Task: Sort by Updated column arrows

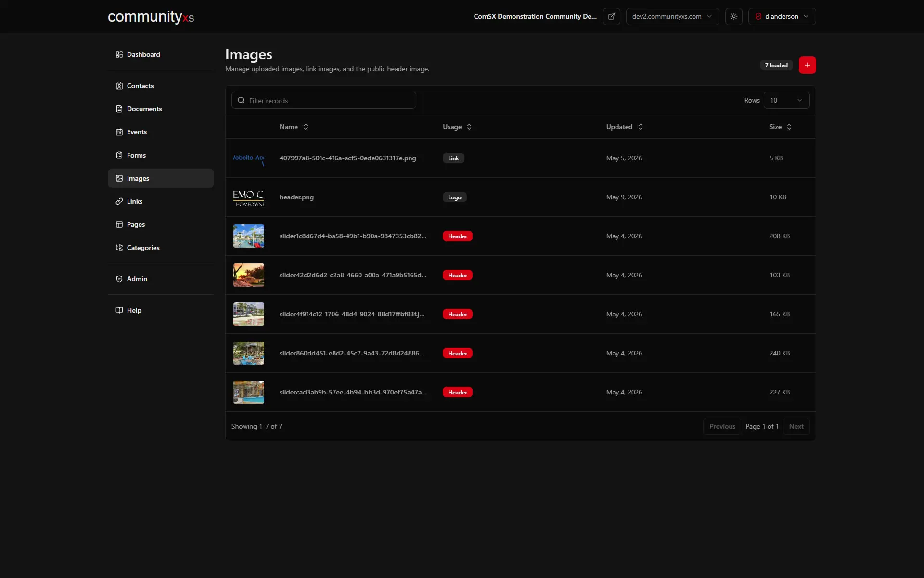Action: tap(641, 127)
